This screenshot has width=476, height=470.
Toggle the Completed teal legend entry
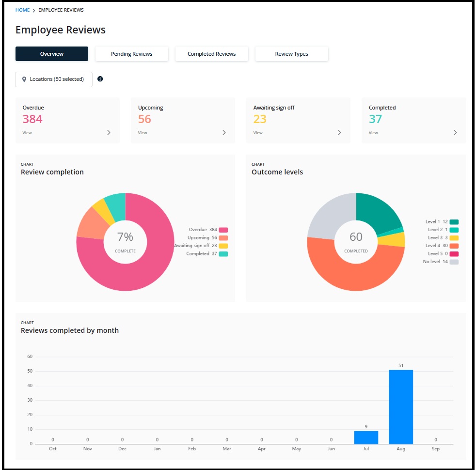tap(206, 254)
